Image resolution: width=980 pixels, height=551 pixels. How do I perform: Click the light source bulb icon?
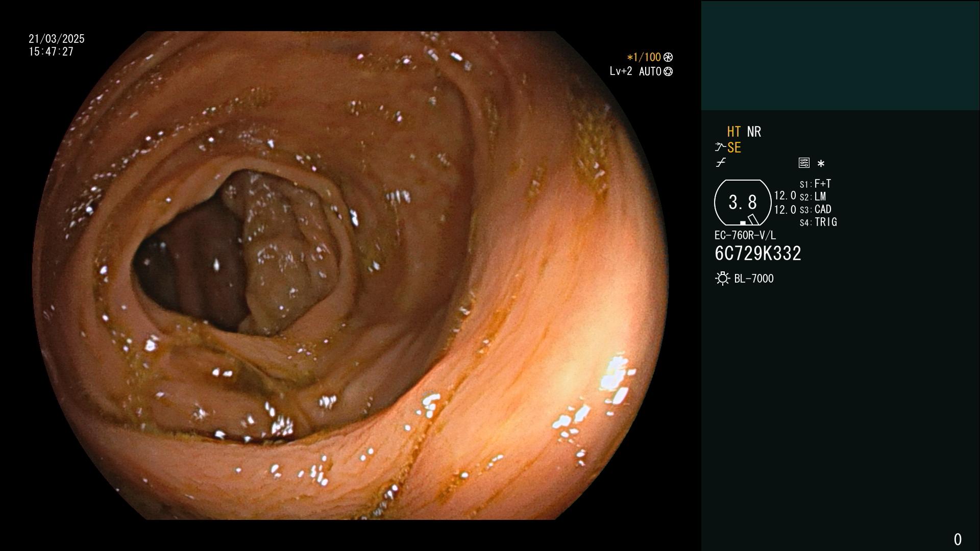tap(722, 279)
